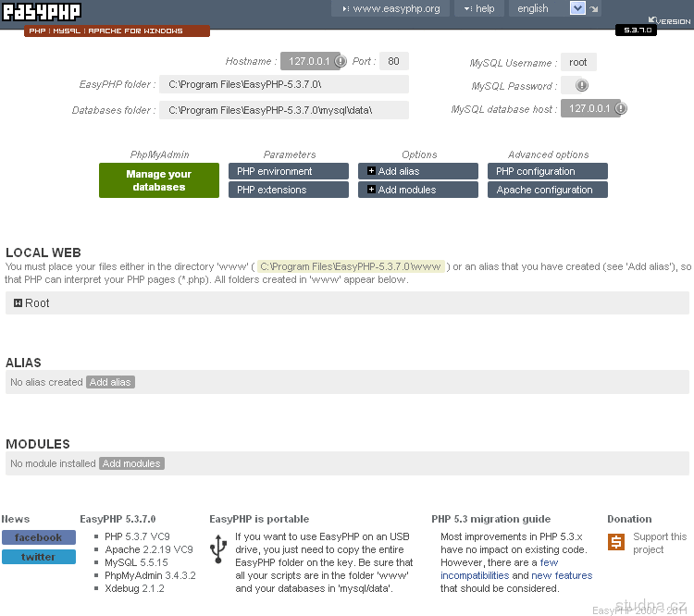Click the 'PHP : MYSQL : APACHE FOR WINDOWS' banner
Screen dimensions: 694x616
coord(117,31)
